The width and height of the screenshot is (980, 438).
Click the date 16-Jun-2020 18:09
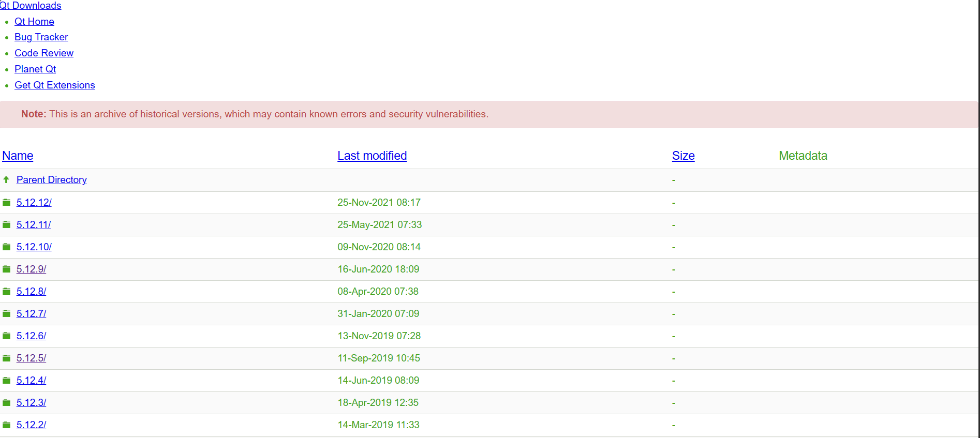(379, 269)
